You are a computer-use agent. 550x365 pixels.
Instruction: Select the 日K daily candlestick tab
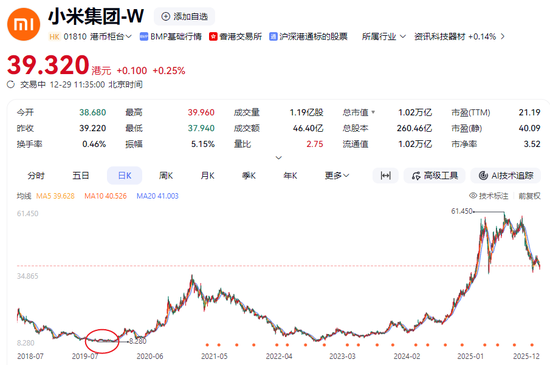(x=125, y=176)
